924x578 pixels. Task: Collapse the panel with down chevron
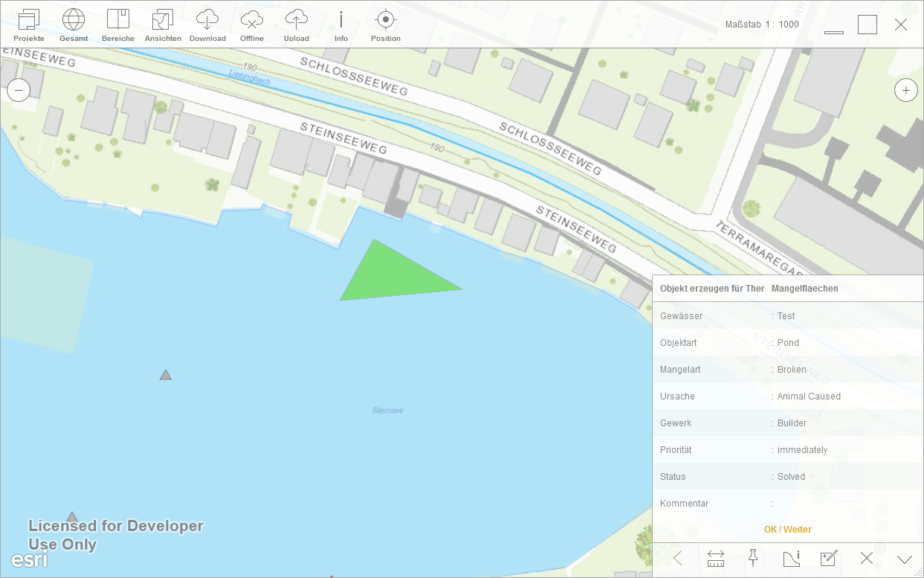point(904,559)
